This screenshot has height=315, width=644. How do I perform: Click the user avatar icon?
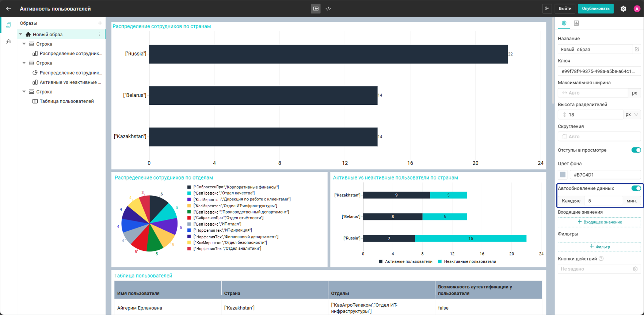coord(637,9)
